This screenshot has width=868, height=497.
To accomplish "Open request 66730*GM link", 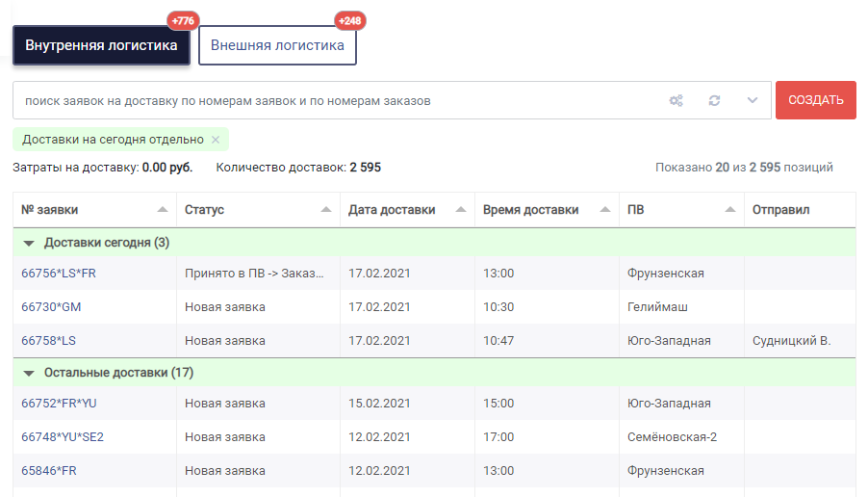I will pyautogui.click(x=51, y=307).
